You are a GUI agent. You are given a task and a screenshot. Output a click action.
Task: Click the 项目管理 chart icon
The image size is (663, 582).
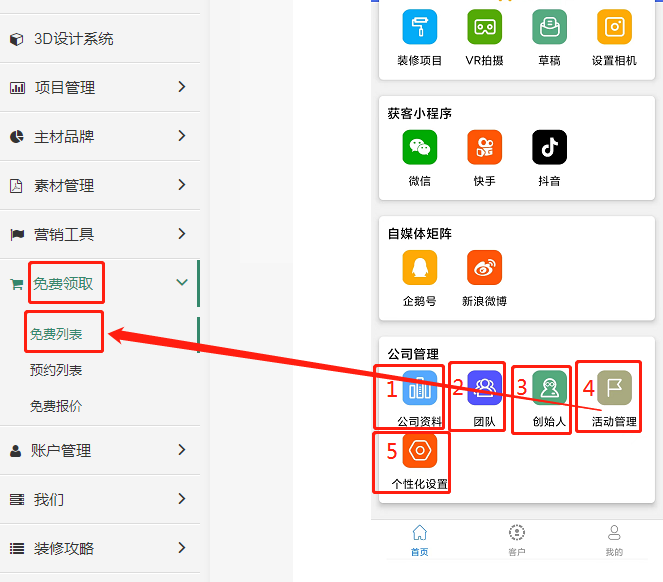[x=17, y=88]
